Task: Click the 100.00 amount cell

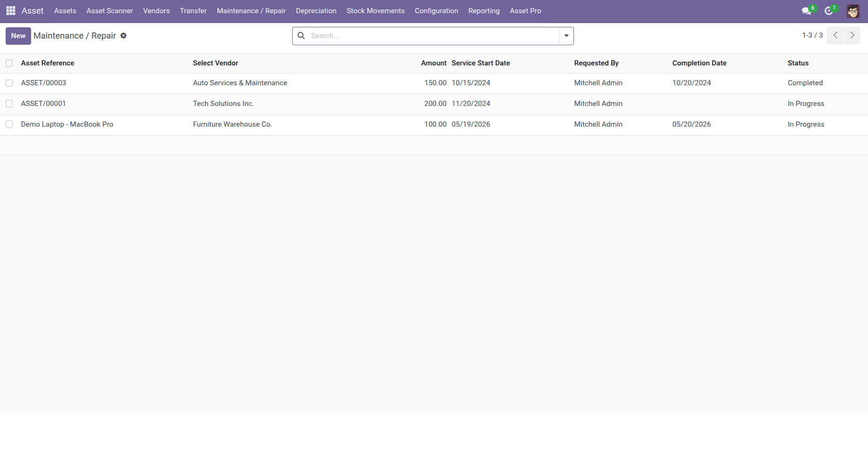Action: click(x=435, y=124)
